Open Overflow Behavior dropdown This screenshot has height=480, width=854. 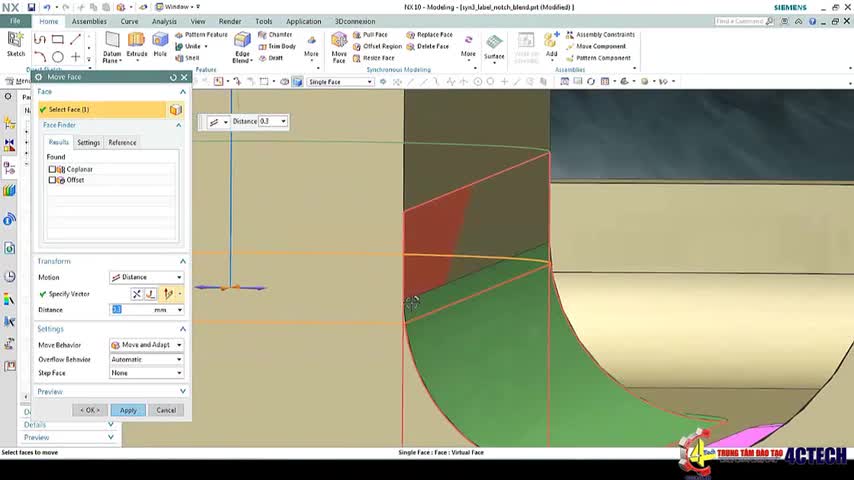[x=147, y=360]
